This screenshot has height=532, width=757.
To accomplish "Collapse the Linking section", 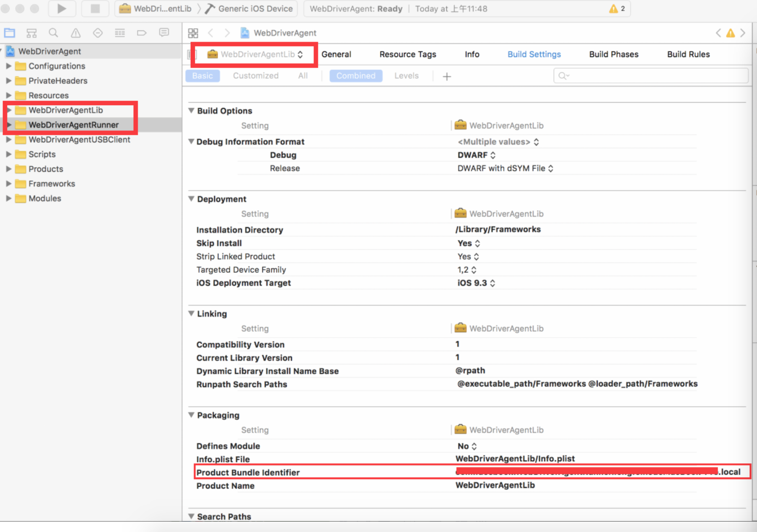I will (192, 314).
